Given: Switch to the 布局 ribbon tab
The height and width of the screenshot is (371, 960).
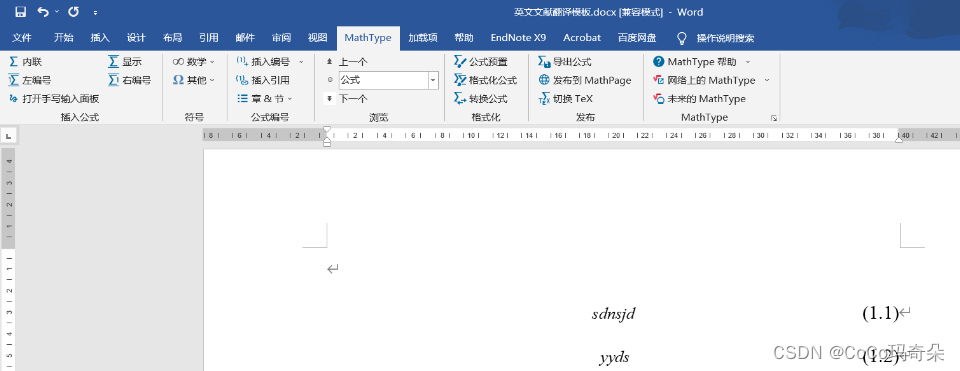Looking at the screenshot, I should click(172, 37).
